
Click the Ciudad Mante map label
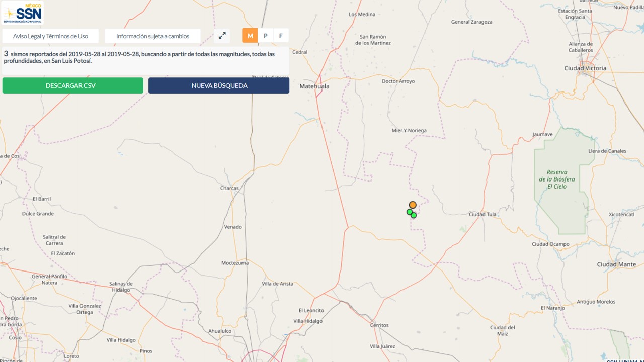[616, 264]
